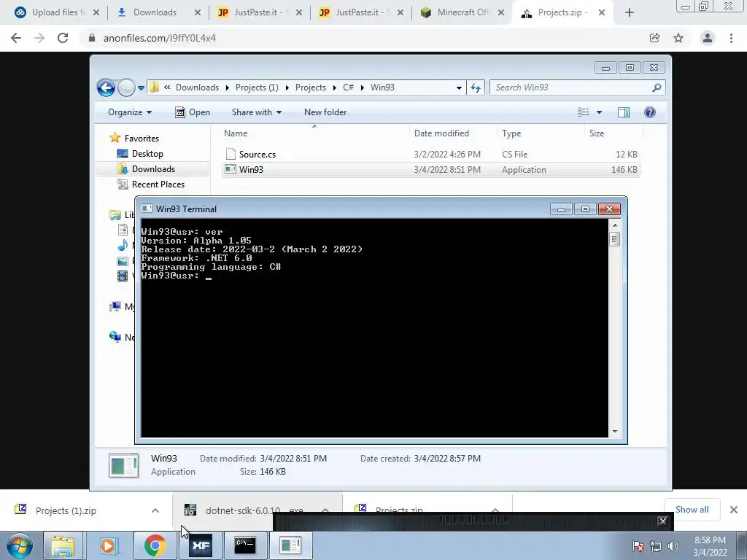Bookmark this page with star icon
Viewport: 747px width, 560px height.
point(678,38)
